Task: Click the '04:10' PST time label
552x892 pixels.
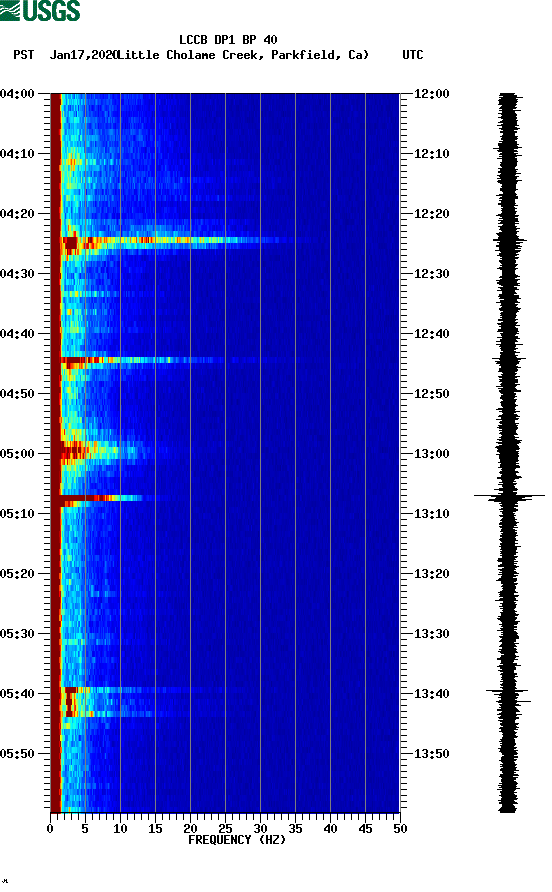Action: click(x=17, y=154)
